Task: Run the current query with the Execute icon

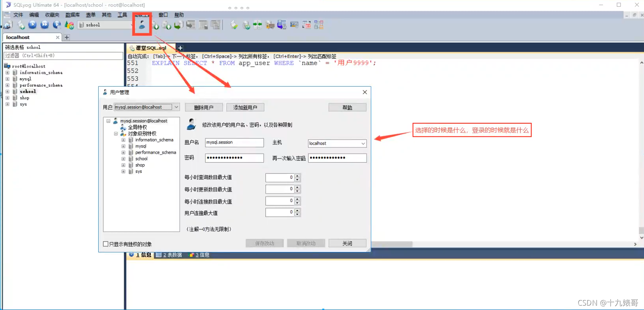Action: tap(33, 25)
